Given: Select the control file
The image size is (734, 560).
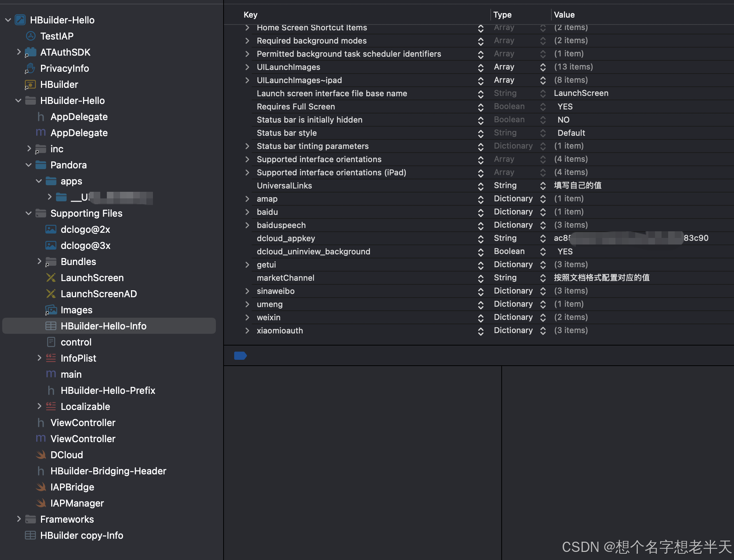Looking at the screenshot, I should 76,342.
